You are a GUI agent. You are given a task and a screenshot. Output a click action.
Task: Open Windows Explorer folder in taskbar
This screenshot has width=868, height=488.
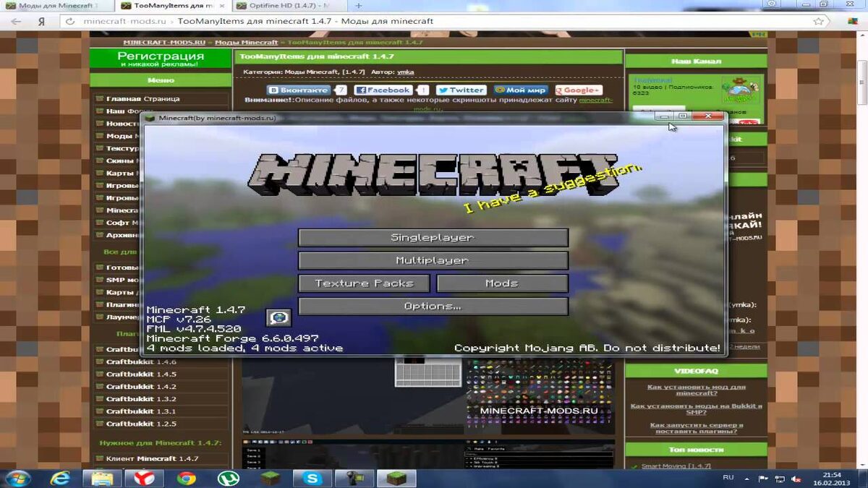click(x=102, y=478)
